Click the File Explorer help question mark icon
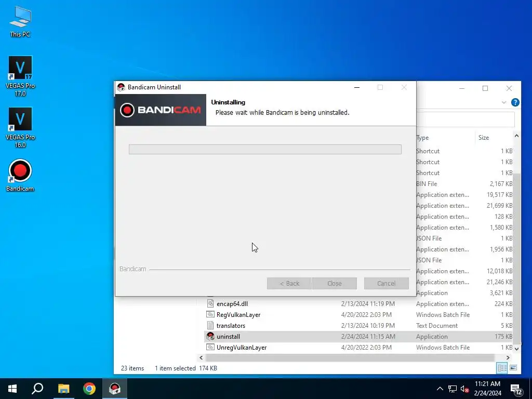Screen dimensions: 532x399 (515, 102)
